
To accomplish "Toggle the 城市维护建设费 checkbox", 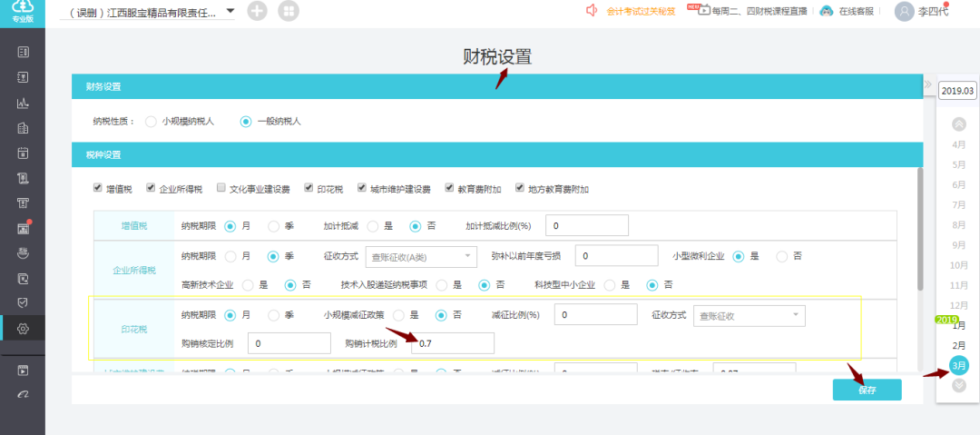I will [x=362, y=187].
